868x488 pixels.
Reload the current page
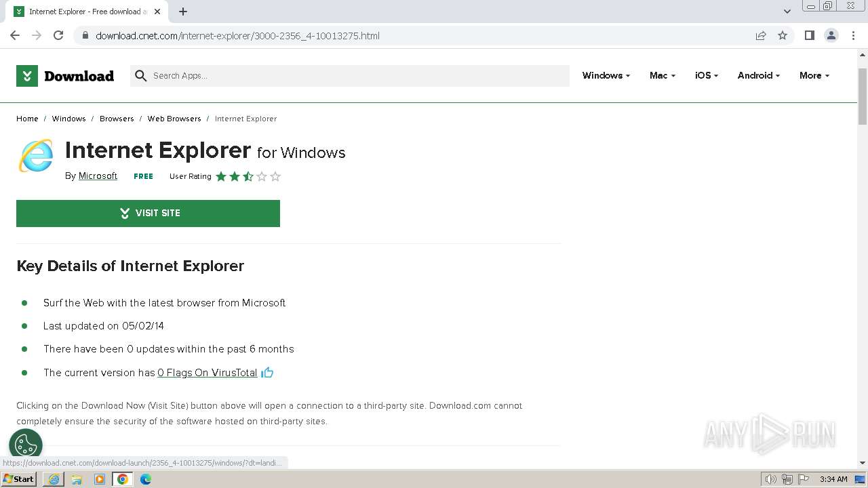tap(58, 35)
